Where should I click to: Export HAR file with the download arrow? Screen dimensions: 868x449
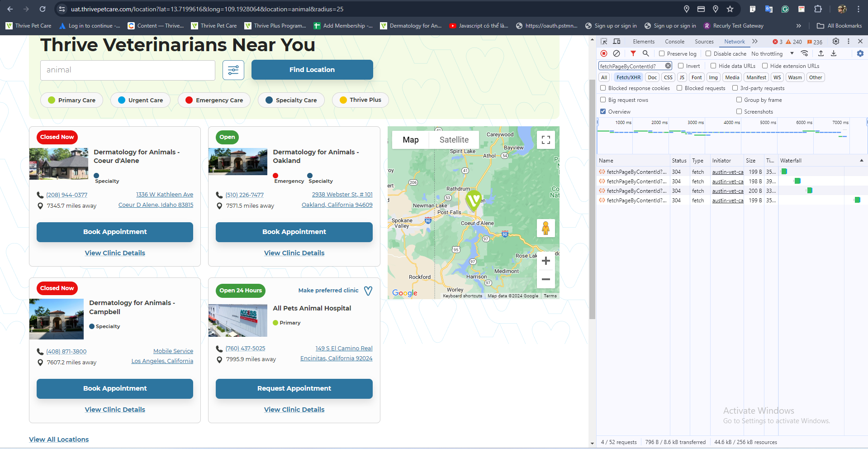click(x=834, y=53)
